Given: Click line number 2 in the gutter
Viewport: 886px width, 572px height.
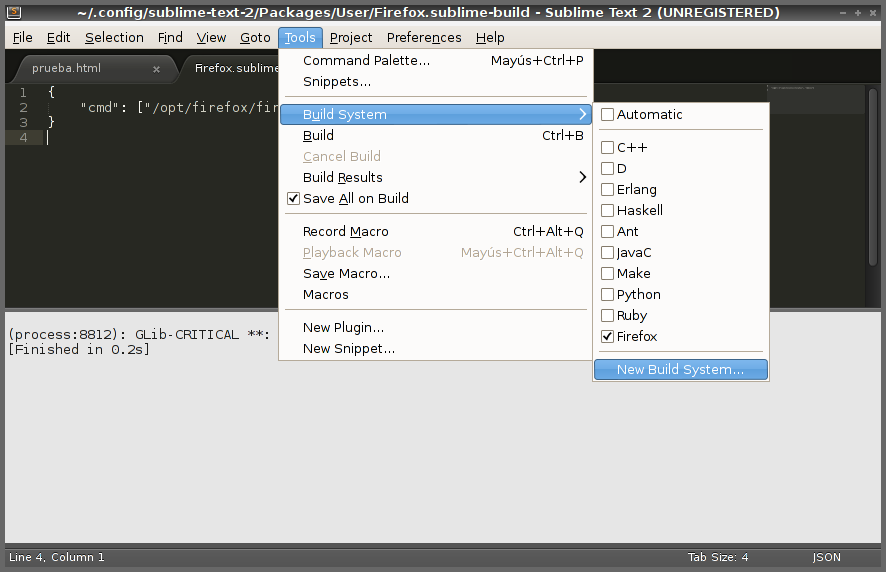Looking at the screenshot, I should point(23,107).
